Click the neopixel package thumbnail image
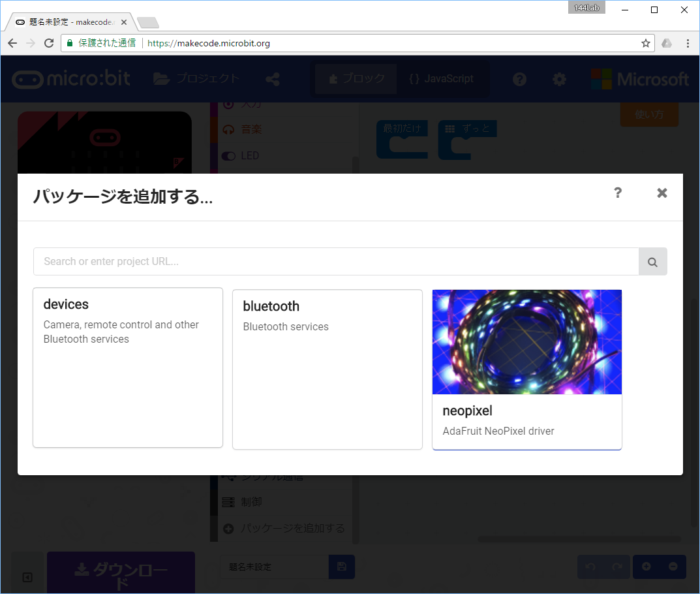This screenshot has height=594, width=700. [x=526, y=341]
